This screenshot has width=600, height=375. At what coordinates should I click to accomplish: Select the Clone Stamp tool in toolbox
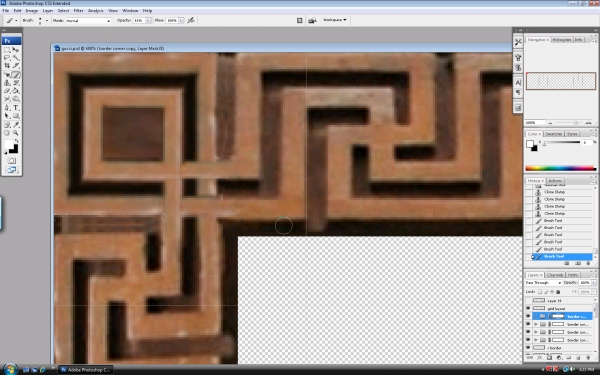click(x=7, y=83)
